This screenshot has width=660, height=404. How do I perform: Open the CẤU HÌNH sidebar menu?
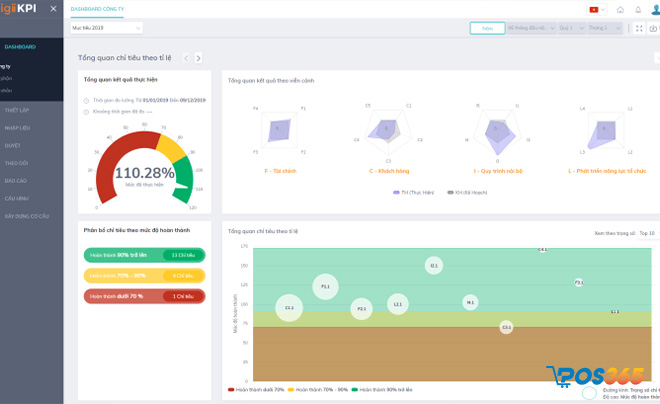17,199
